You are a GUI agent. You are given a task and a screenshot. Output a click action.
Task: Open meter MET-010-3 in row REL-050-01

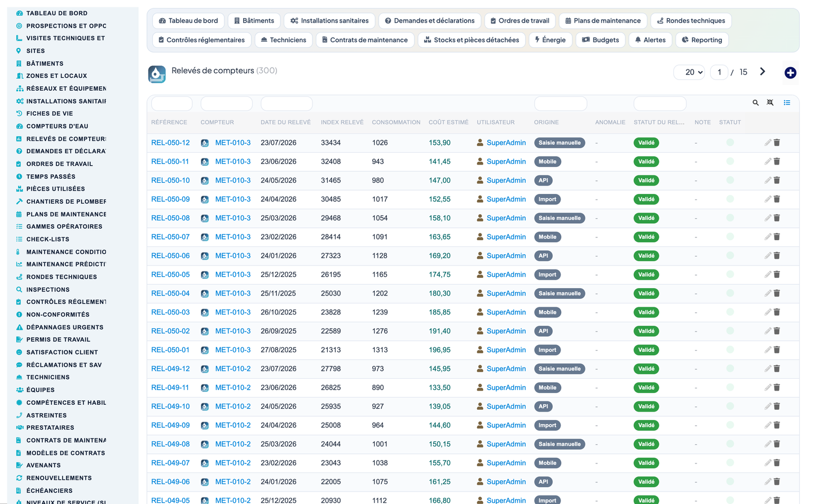[x=233, y=350]
